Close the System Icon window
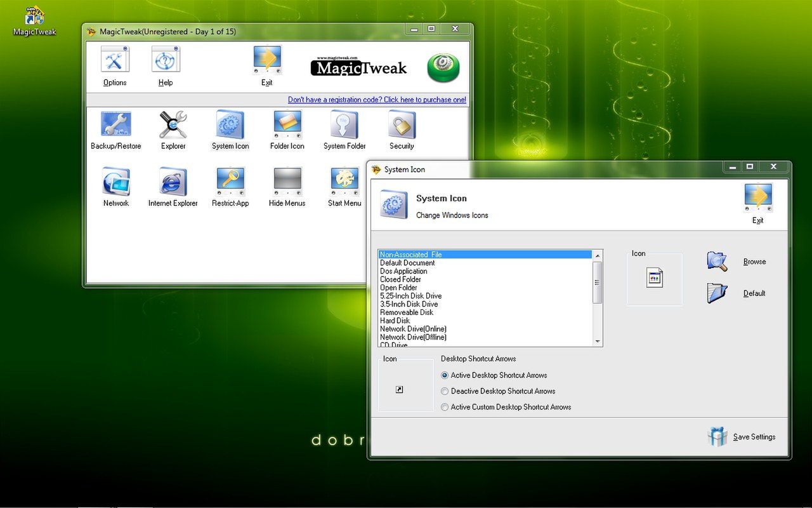The image size is (812, 508). click(773, 167)
